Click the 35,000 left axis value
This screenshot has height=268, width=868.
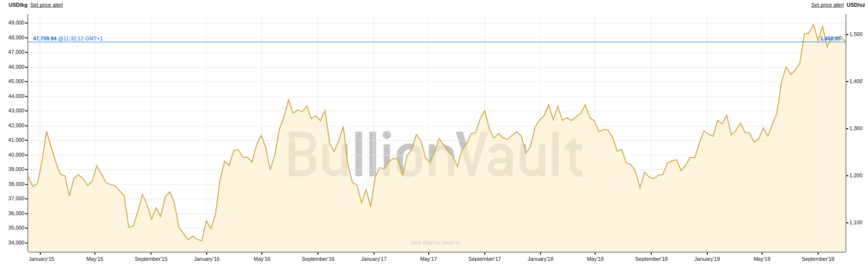[x=16, y=228]
